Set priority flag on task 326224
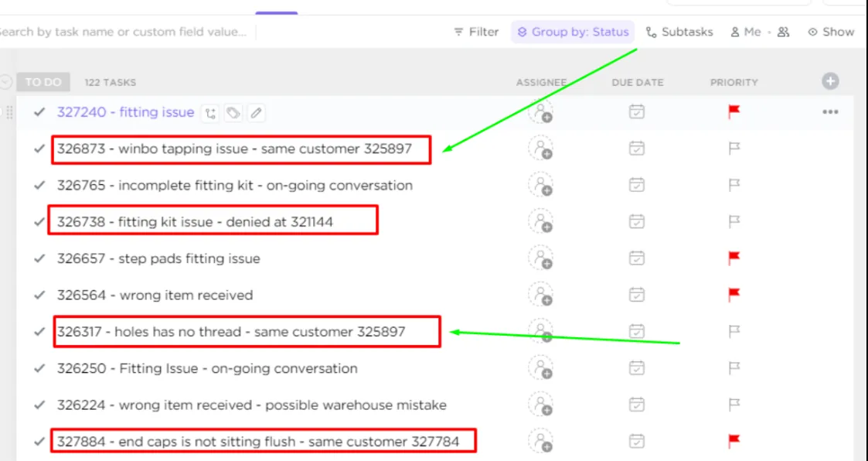The image size is (868, 461). (734, 405)
